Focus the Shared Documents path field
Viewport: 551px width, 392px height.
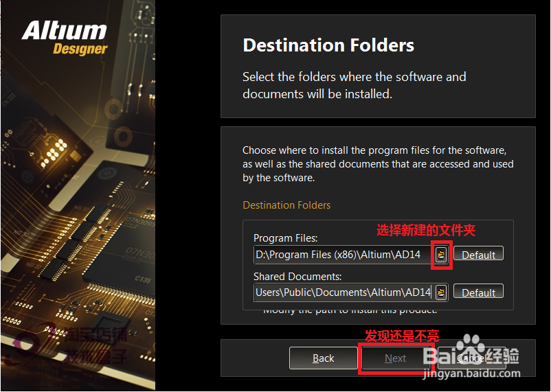tap(344, 292)
